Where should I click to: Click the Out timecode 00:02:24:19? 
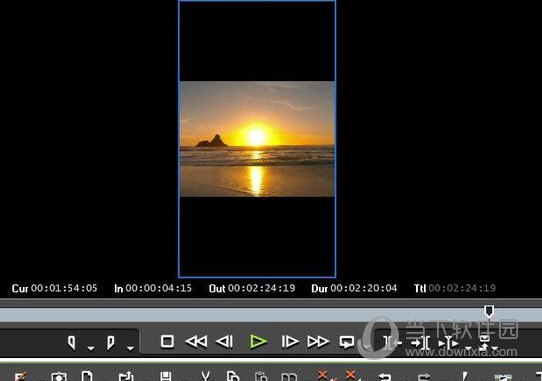(x=261, y=288)
